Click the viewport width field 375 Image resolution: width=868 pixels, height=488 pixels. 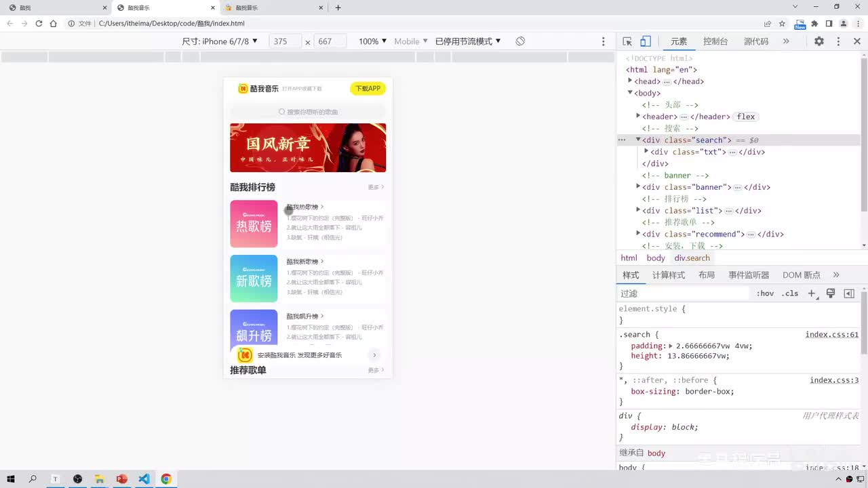[x=285, y=41]
